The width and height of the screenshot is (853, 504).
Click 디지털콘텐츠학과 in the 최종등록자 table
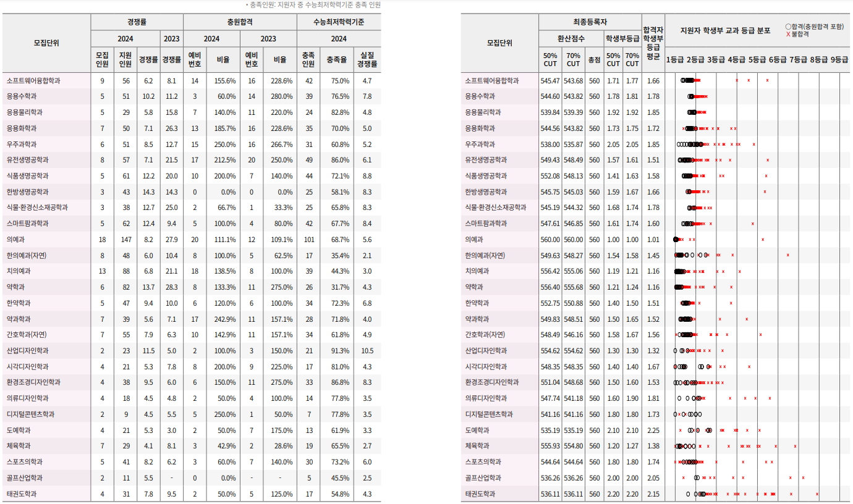click(489, 414)
